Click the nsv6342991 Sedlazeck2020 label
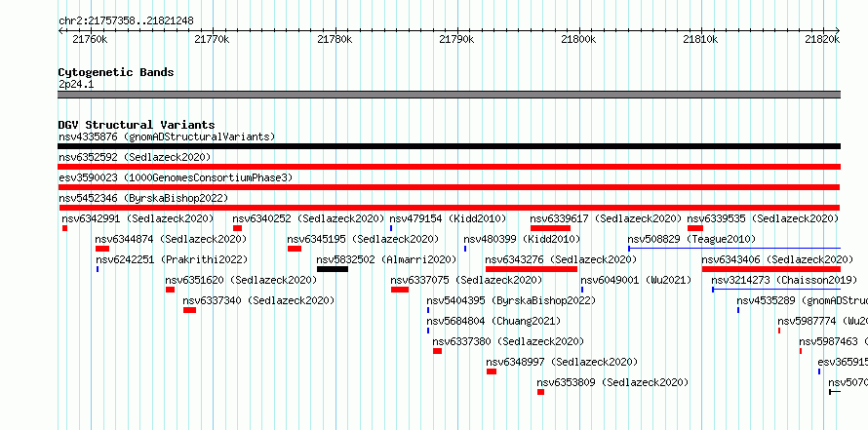868x430 pixels. [x=138, y=218]
